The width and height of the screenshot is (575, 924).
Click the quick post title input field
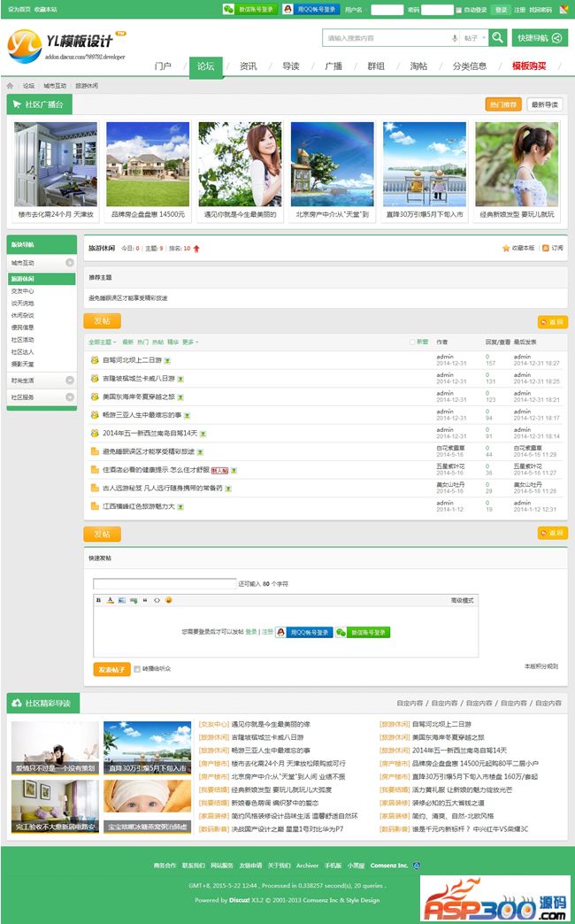click(165, 584)
